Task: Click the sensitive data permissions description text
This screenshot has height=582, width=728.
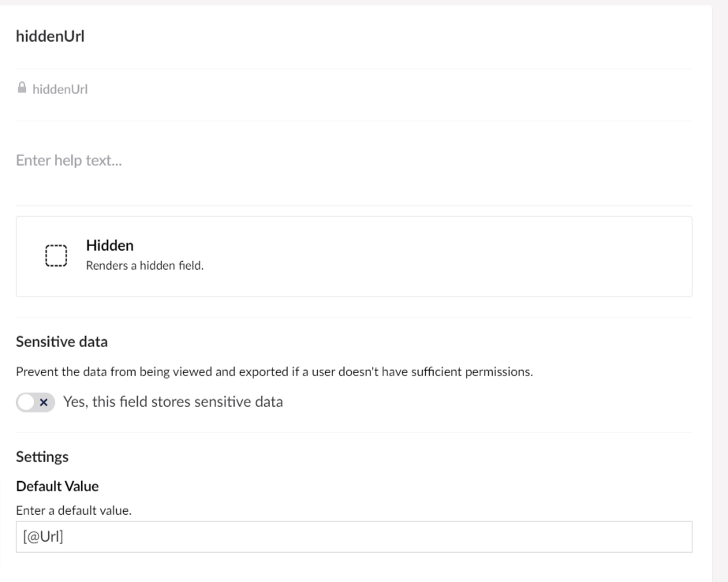Action: (274, 371)
